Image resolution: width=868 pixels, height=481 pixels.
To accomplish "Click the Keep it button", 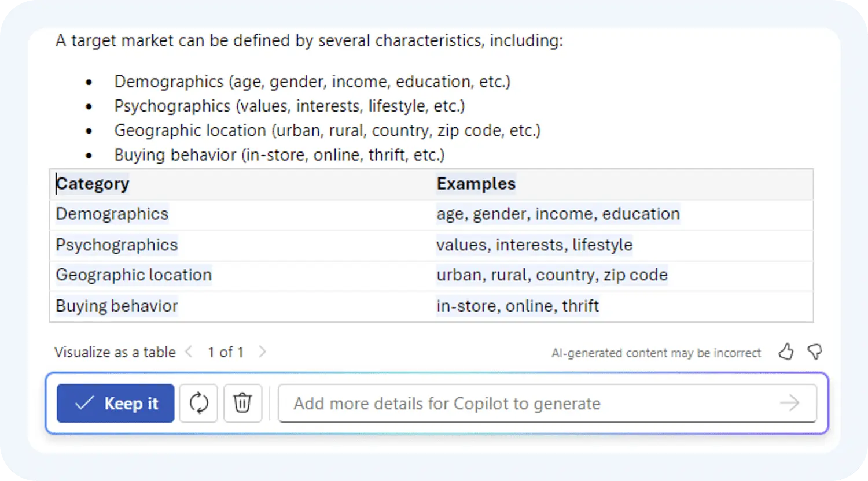I will 116,403.
